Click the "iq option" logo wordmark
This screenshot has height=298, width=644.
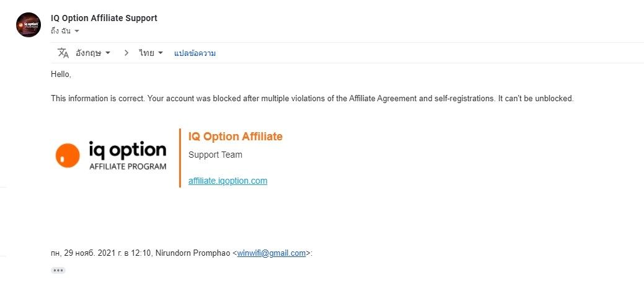128,150
